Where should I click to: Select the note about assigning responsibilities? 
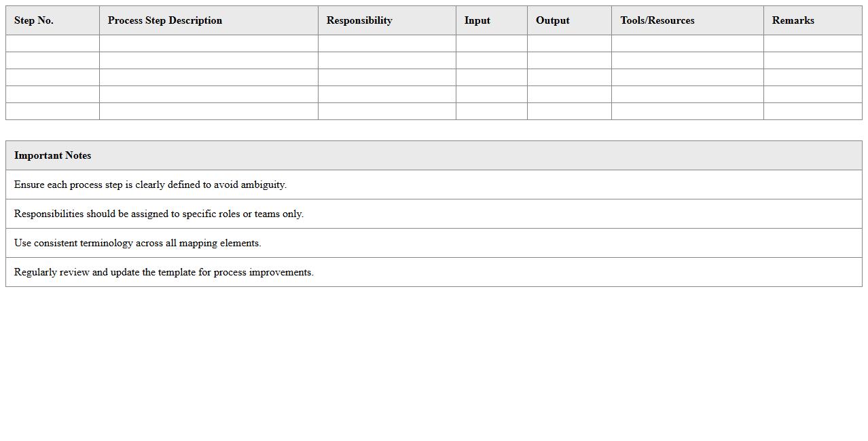tap(159, 214)
